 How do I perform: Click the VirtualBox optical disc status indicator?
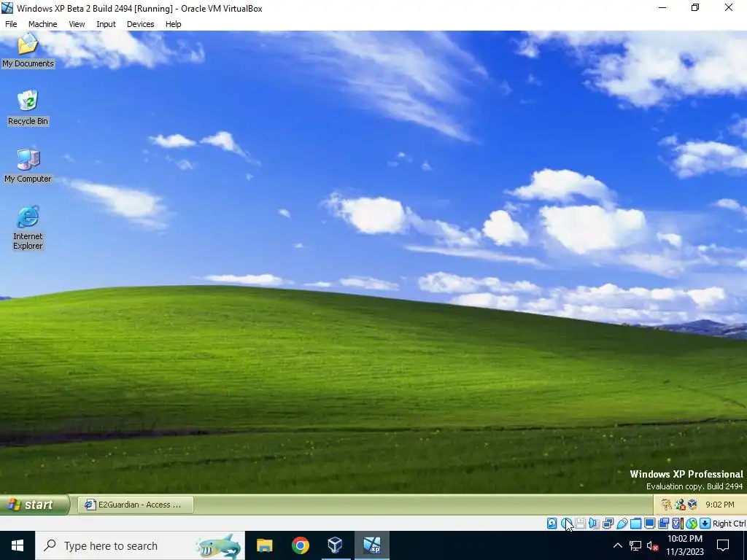(x=566, y=524)
